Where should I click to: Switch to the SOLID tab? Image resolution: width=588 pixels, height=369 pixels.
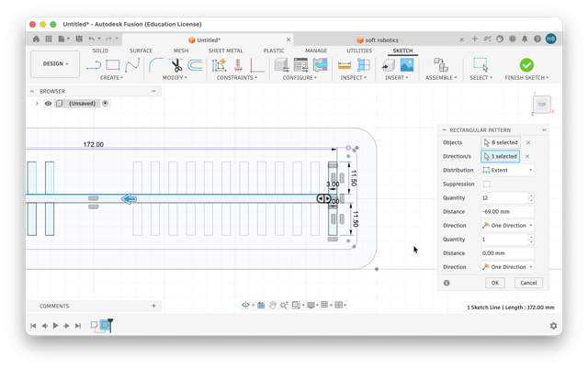point(100,50)
